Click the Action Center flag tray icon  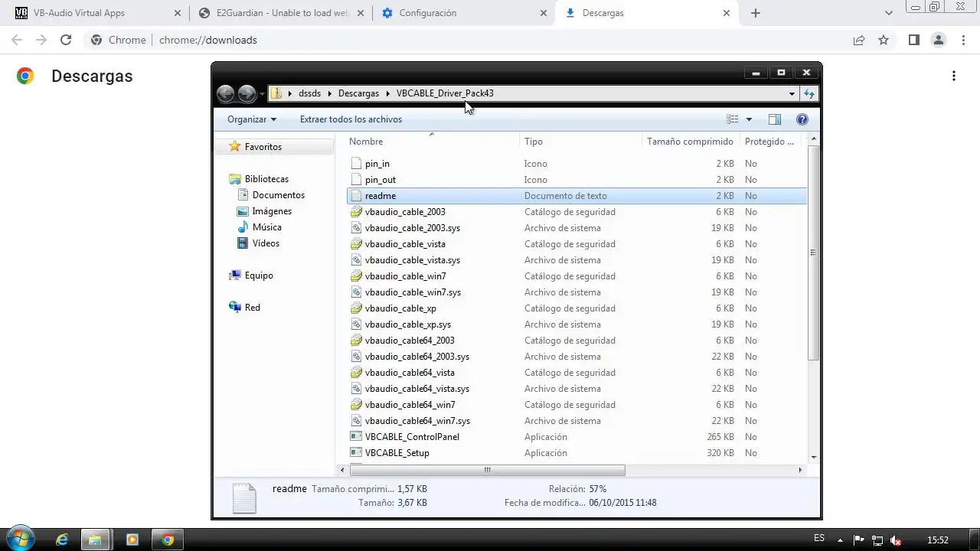tap(859, 540)
